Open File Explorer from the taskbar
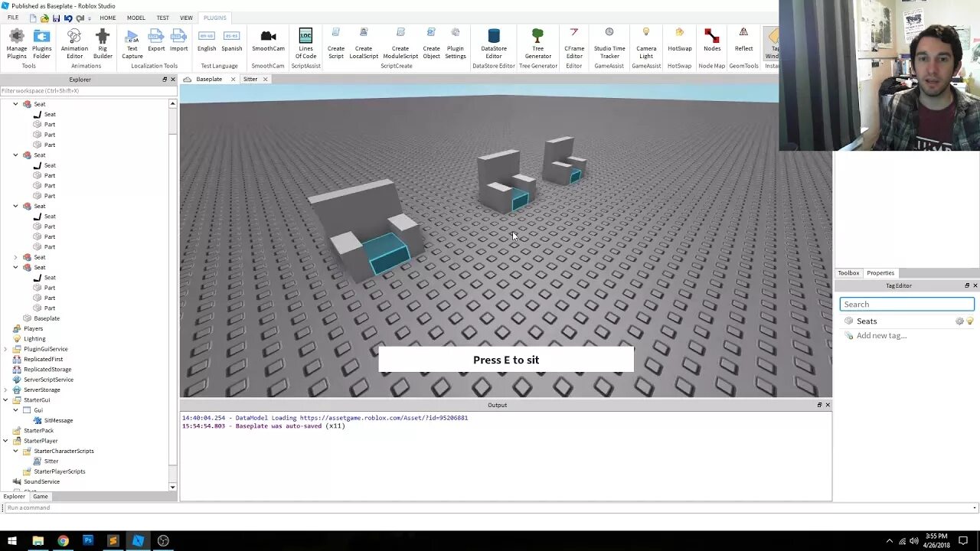Image resolution: width=980 pixels, height=551 pixels. tap(38, 541)
